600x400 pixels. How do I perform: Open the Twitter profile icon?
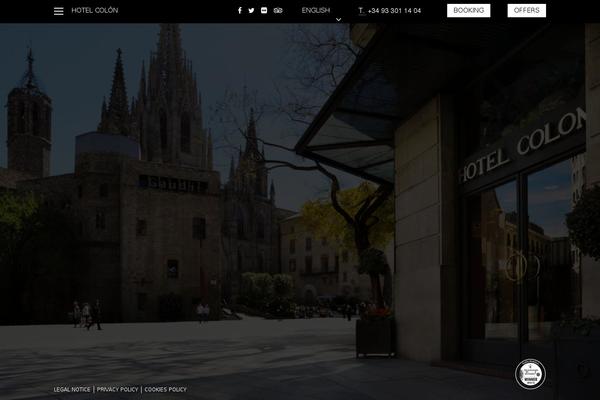click(252, 11)
